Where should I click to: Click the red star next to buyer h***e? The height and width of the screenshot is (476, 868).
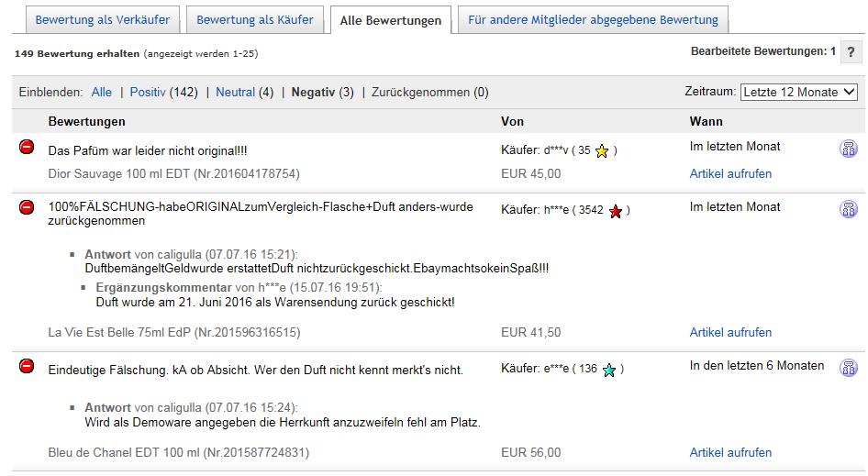coord(616,211)
